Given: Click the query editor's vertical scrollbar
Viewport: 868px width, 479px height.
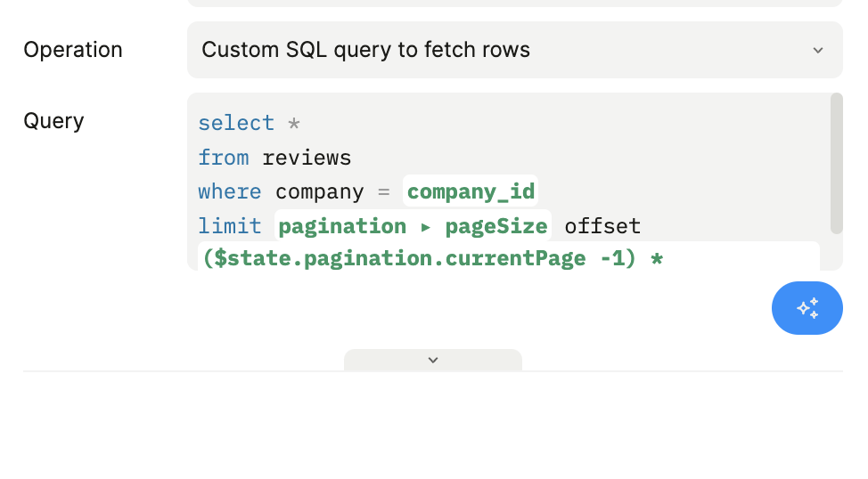Looking at the screenshot, I should (836, 164).
